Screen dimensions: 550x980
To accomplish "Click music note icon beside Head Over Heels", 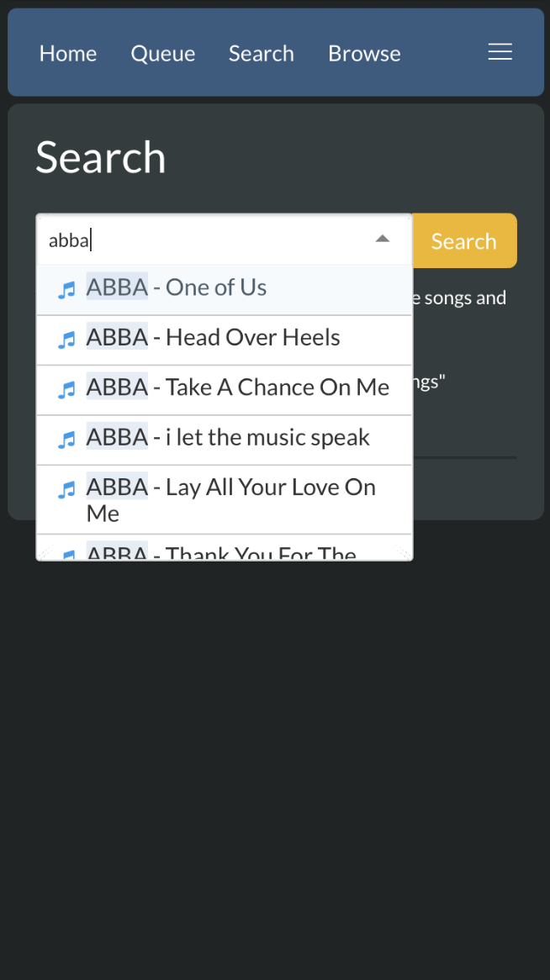I will point(66,340).
